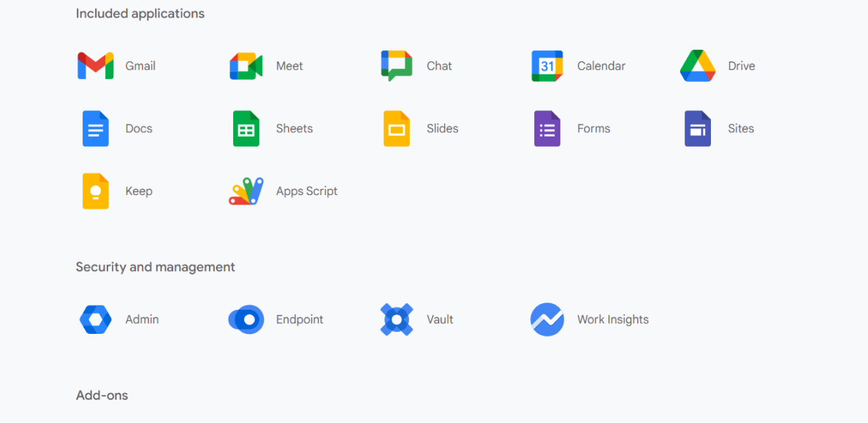
Task: Open the yellow Slides icon
Action: pyautogui.click(x=396, y=128)
